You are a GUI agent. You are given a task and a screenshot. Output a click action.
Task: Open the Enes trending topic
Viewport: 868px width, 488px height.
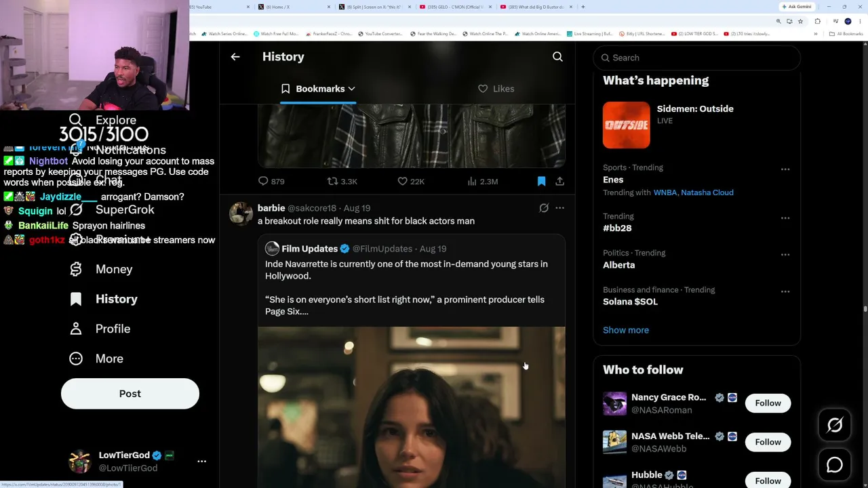(x=613, y=180)
